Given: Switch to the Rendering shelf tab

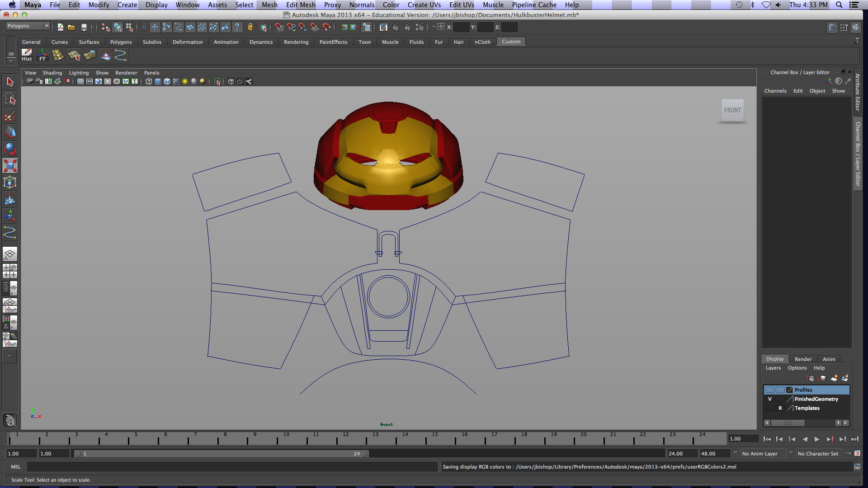Looking at the screenshot, I should pyautogui.click(x=296, y=42).
